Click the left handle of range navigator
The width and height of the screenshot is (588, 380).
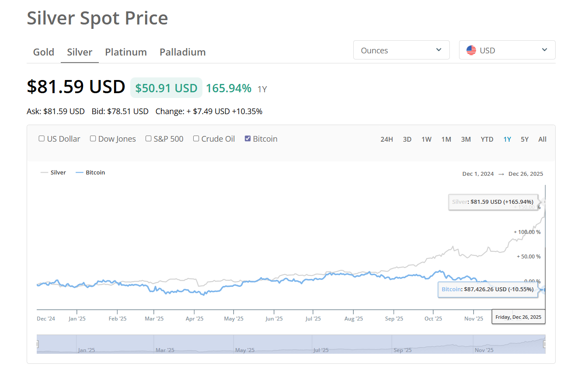(37, 345)
